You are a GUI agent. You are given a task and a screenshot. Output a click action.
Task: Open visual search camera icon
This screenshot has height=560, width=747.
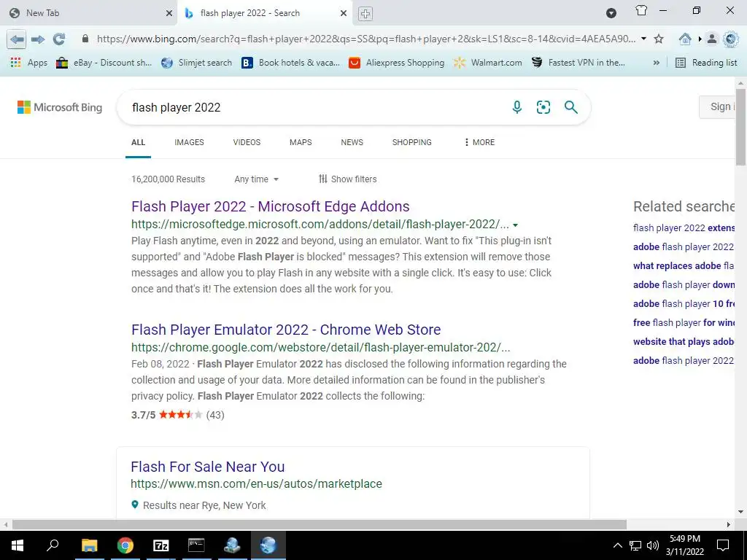[543, 107]
